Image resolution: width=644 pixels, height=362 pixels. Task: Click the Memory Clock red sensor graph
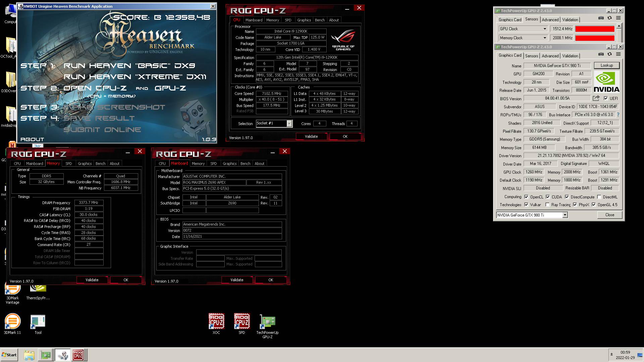pos(595,38)
